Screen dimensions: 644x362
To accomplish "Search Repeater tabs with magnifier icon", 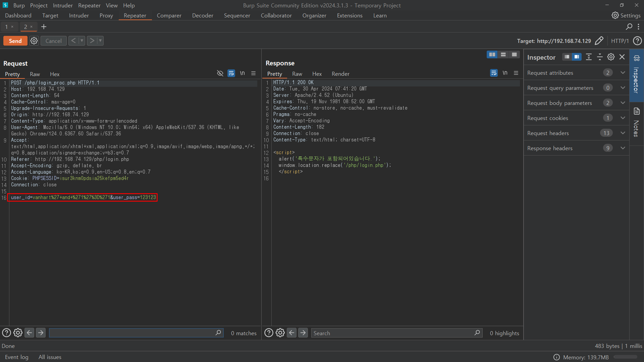I will (x=629, y=26).
